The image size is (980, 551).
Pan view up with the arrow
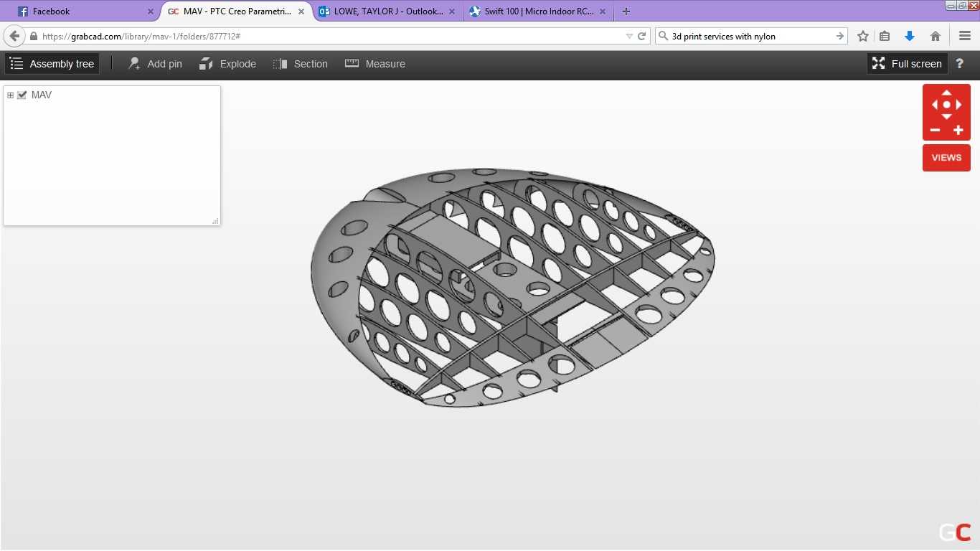(946, 92)
